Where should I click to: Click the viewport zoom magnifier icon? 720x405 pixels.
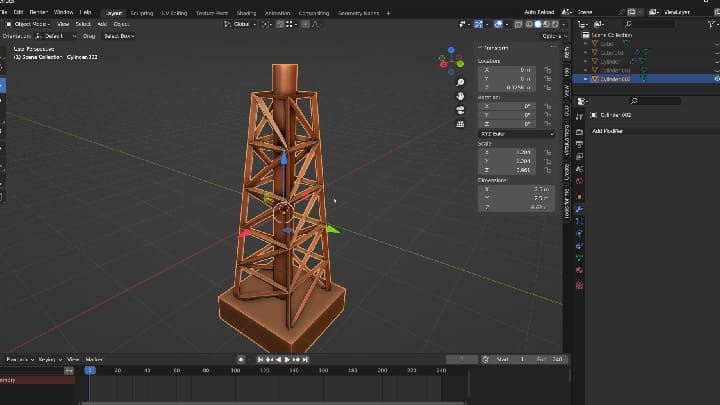click(460, 82)
